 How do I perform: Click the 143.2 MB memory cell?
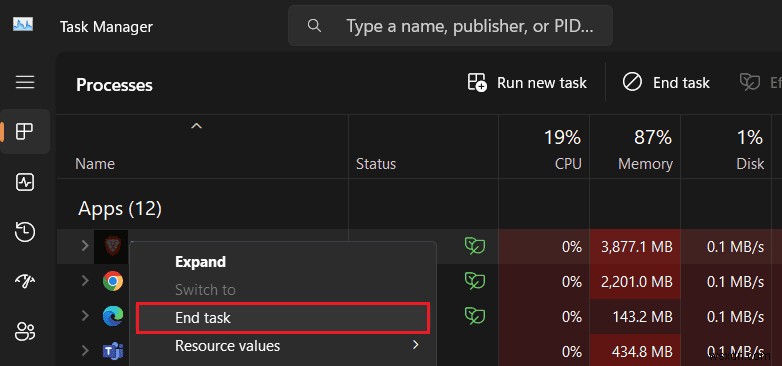tap(635, 317)
